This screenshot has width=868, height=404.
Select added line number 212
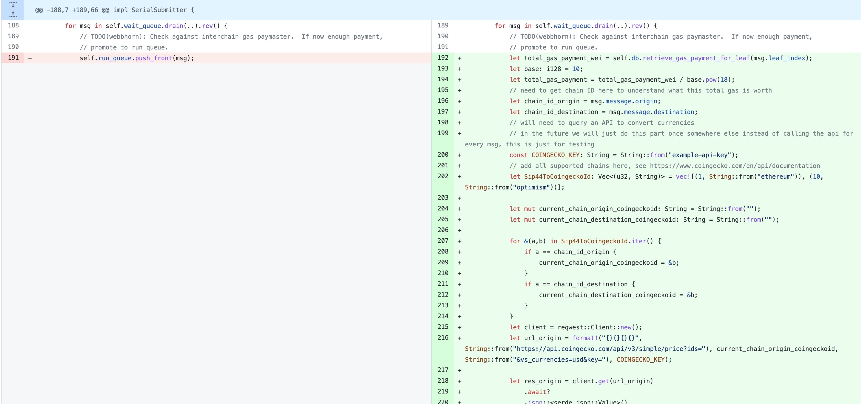[443, 295]
